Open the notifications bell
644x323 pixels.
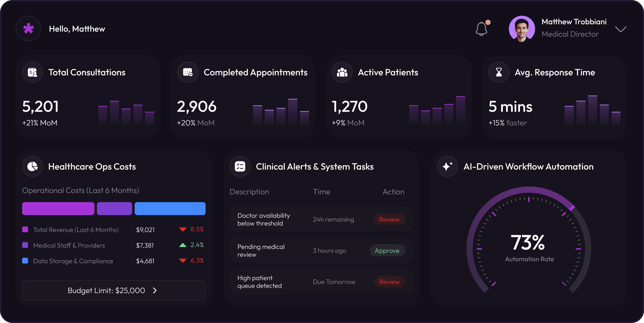point(481,29)
